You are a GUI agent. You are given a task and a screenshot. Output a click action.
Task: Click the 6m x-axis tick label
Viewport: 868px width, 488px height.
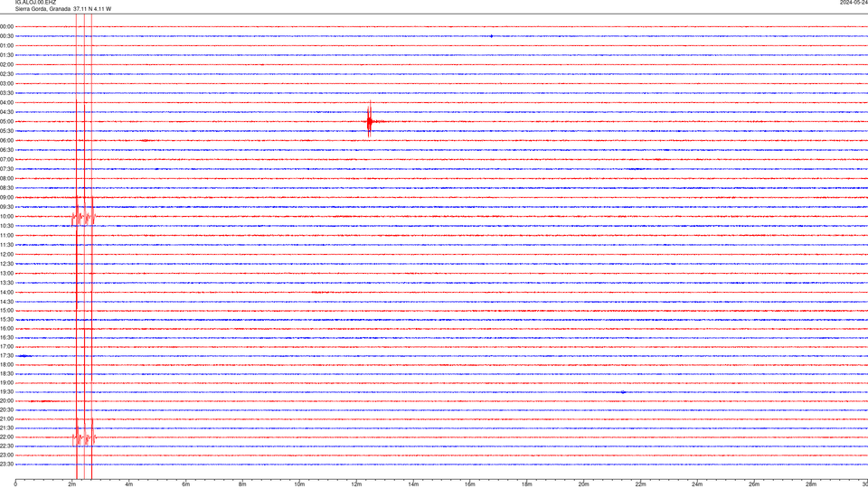point(186,484)
